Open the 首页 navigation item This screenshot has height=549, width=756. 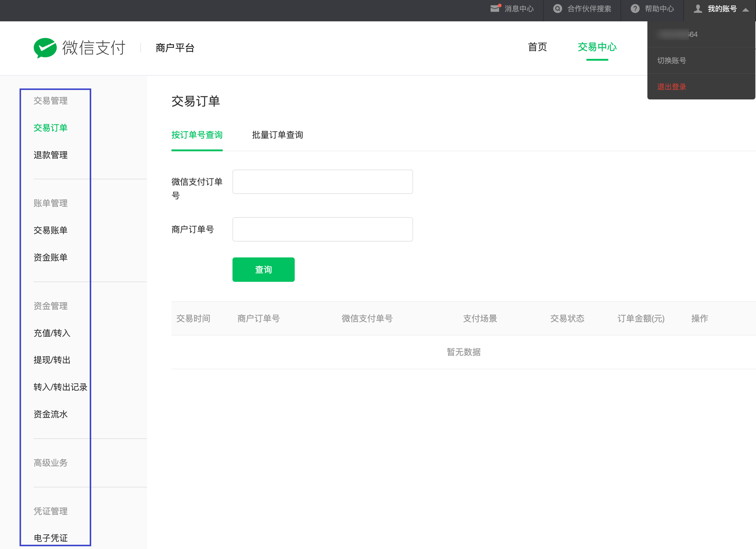point(537,47)
